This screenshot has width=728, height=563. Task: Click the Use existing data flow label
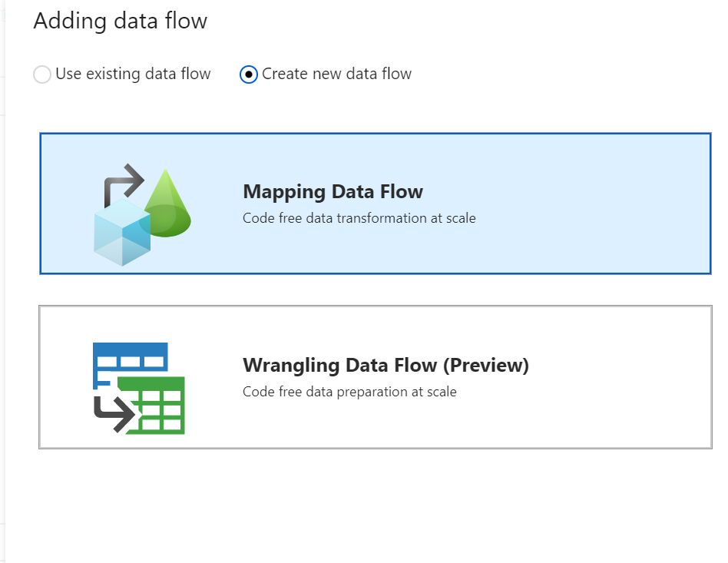coord(133,74)
